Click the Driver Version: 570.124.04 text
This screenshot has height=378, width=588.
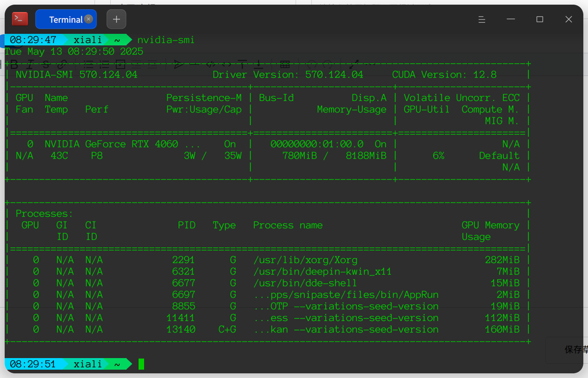[288, 75]
